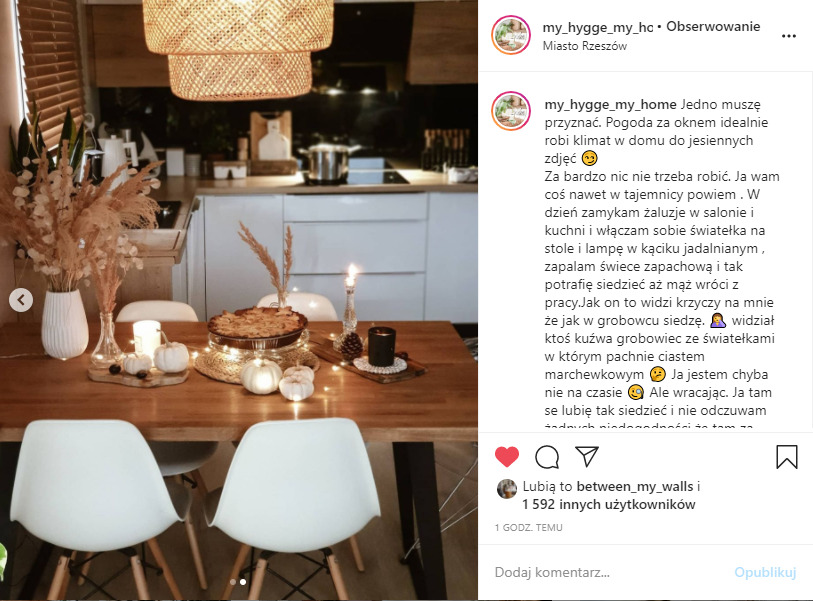Share post using paper plane icon
Viewport: 813px width, 601px height.
coord(587,456)
